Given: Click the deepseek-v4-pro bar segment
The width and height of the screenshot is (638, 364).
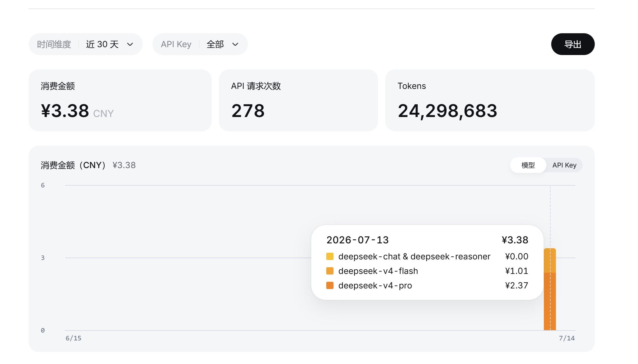Looking at the screenshot, I should click(x=550, y=301).
